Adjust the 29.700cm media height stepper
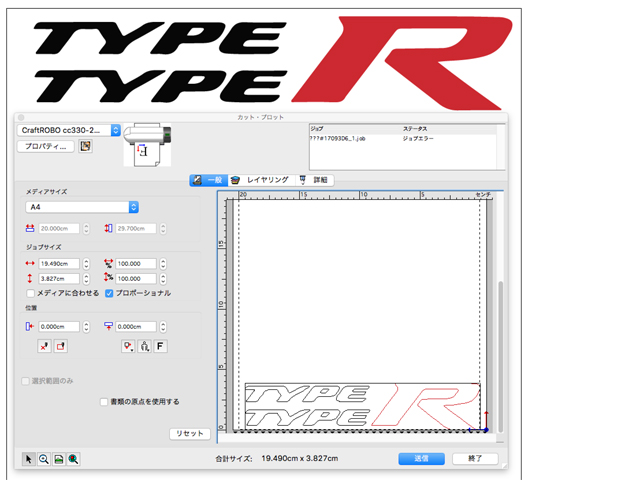 pyautogui.click(x=163, y=229)
